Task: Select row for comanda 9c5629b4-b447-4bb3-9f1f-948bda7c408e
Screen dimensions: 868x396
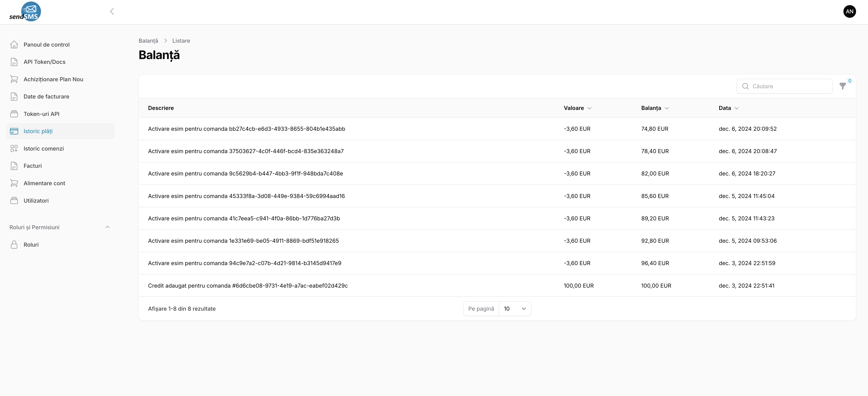Action: [497, 174]
